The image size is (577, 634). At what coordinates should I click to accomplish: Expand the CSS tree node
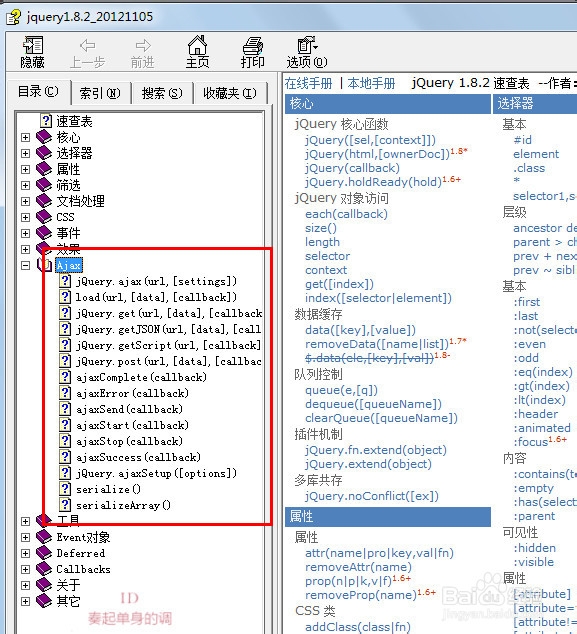click(25, 217)
